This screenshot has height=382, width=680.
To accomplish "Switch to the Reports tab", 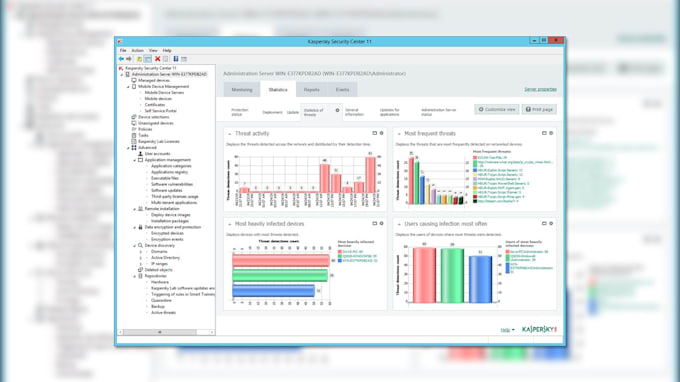I will 311,90.
